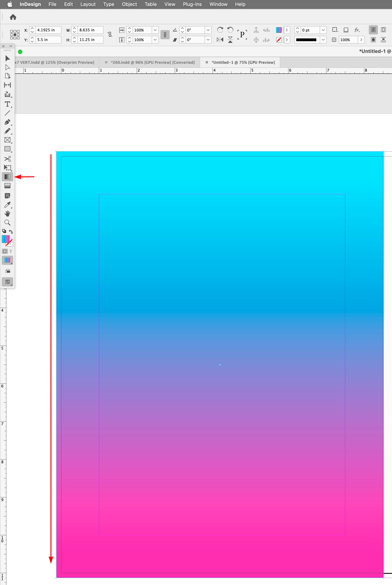Close the *Untitled-1 document tab

[207, 62]
